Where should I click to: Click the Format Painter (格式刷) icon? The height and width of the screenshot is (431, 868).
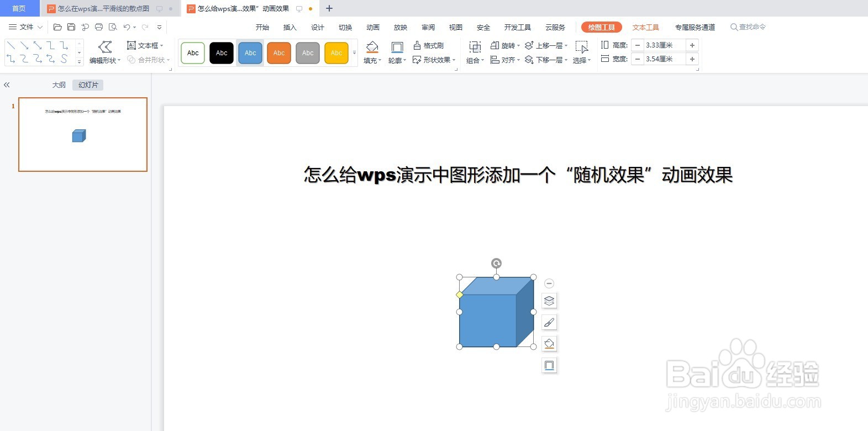point(417,45)
